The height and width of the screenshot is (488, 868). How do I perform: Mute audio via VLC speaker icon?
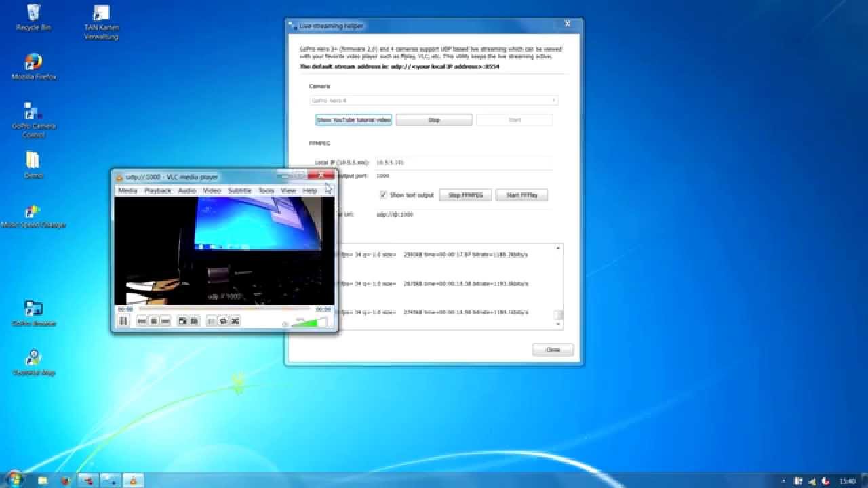pyautogui.click(x=285, y=324)
